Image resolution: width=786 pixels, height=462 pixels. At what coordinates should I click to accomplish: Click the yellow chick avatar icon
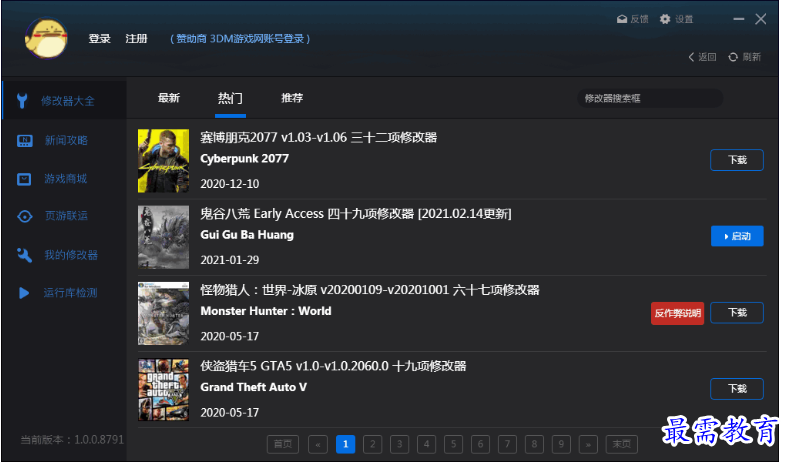click(46, 38)
